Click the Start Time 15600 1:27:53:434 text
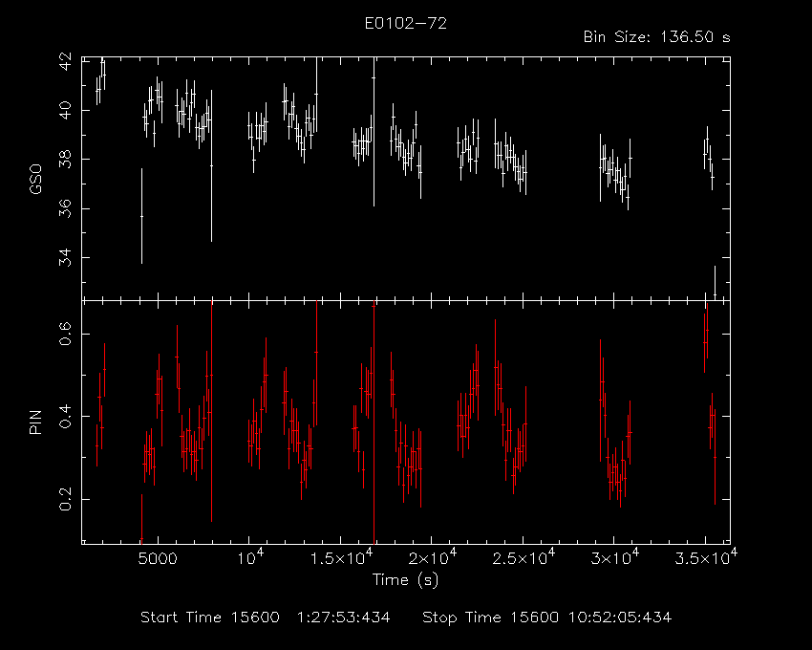The height and width of the screenshot is (650, 812). 266,617
